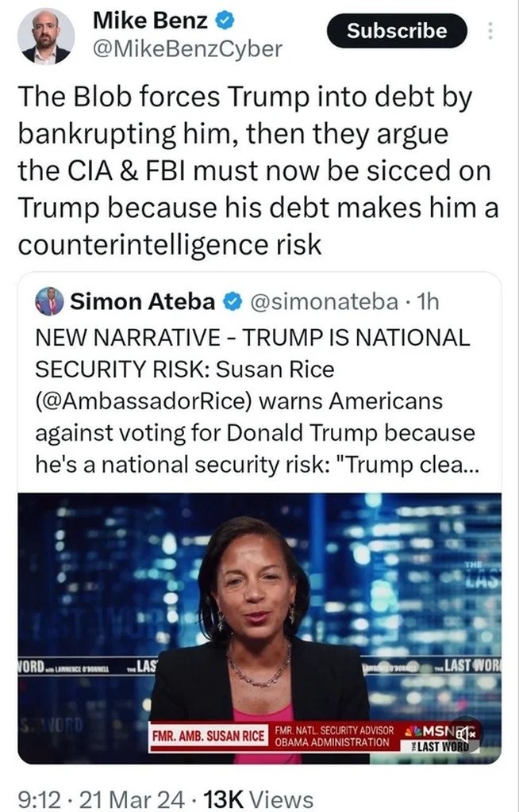Play the Susan Rice MSNBC video
Image resolution: width=519 pixels, height=812 pixels.
[259, 626]
